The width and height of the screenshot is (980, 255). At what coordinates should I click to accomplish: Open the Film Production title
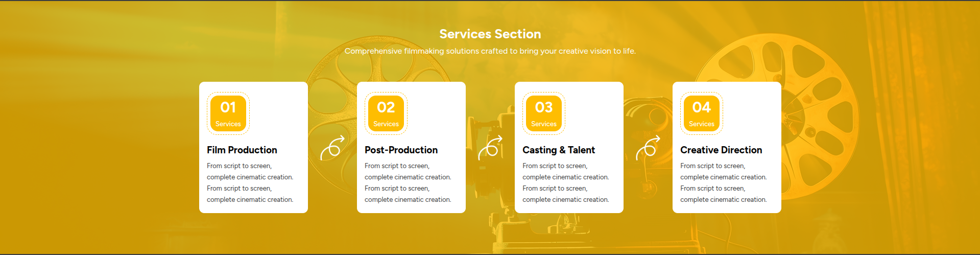(x=242, y=150)
